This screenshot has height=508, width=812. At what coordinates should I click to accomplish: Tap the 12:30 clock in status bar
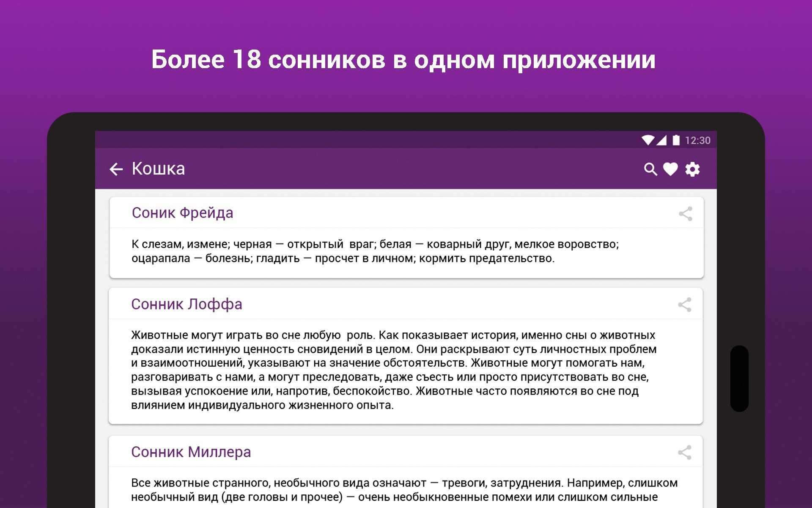698,141
